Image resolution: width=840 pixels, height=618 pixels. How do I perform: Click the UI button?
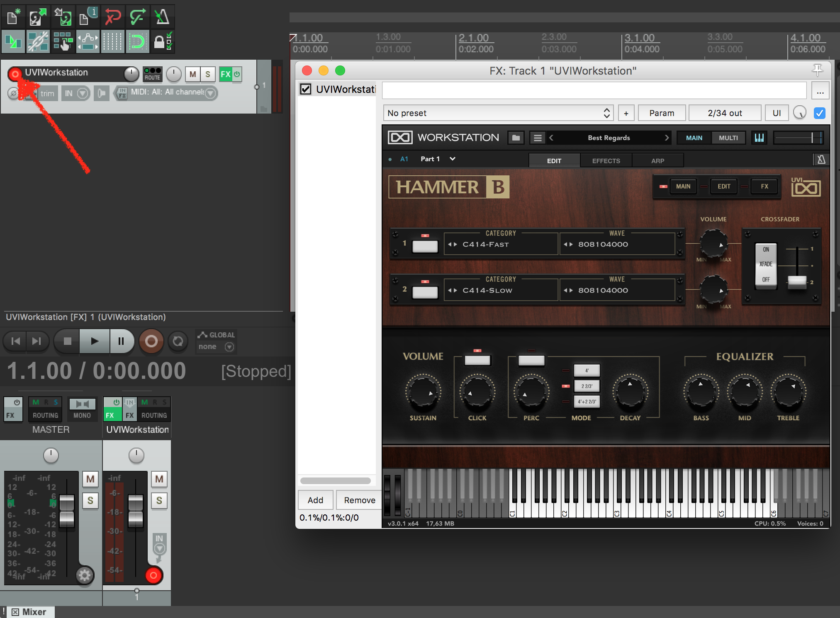777,113
